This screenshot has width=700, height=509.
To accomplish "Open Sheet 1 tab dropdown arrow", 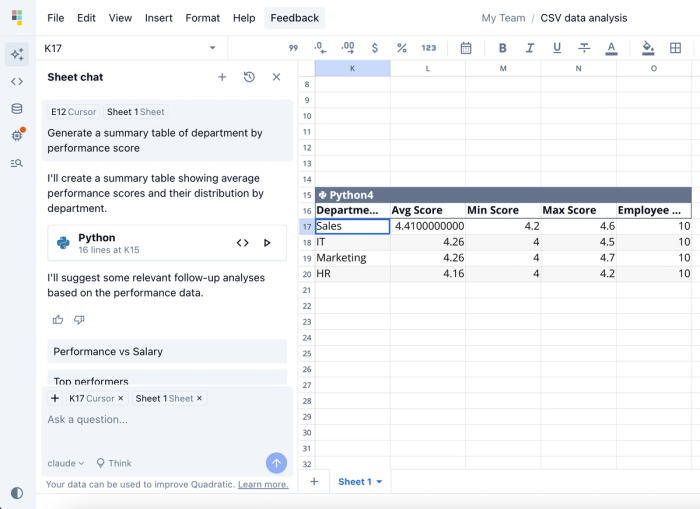I will (x=379, y=482).
